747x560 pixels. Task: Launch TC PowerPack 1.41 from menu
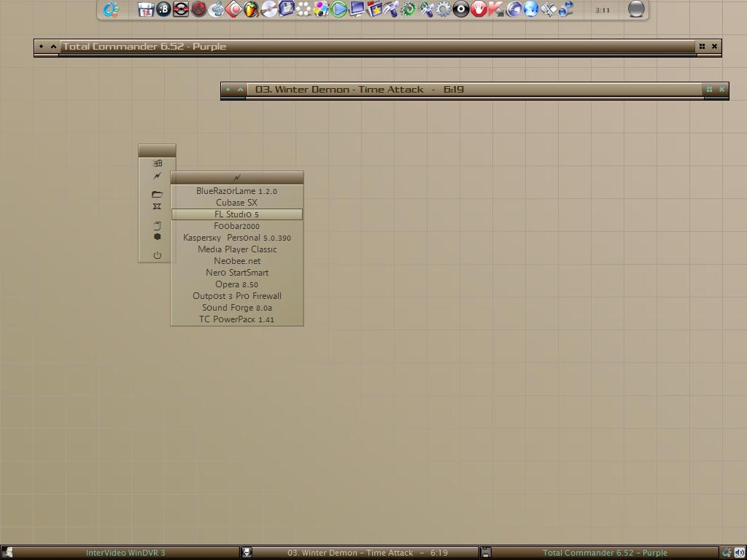(x=237, y=319)
